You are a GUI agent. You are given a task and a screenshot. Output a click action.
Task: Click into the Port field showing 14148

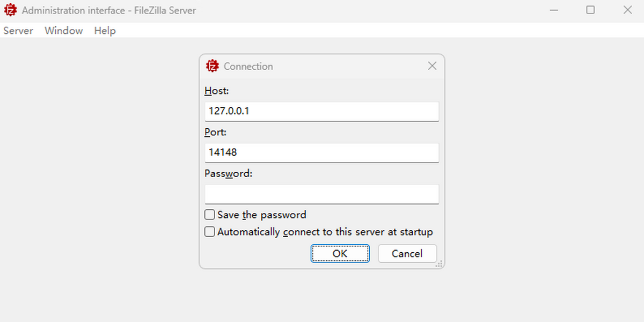tap(321, 152)
